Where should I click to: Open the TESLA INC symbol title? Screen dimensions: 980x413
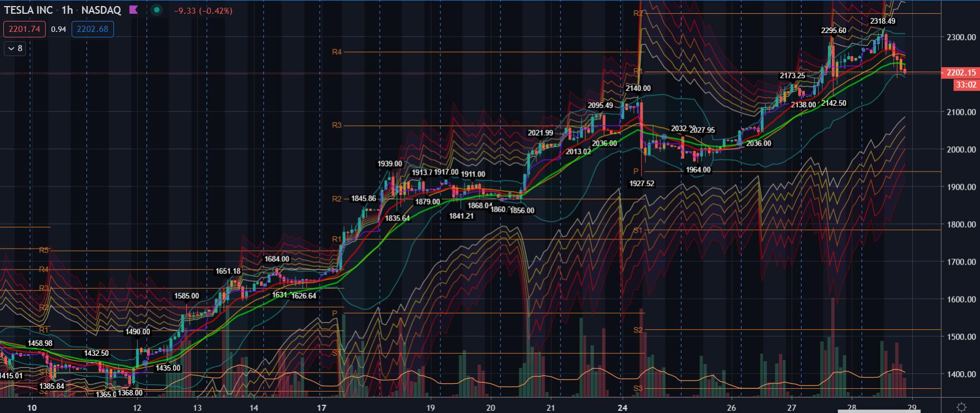pyautogui.click(x=29, y=10)
